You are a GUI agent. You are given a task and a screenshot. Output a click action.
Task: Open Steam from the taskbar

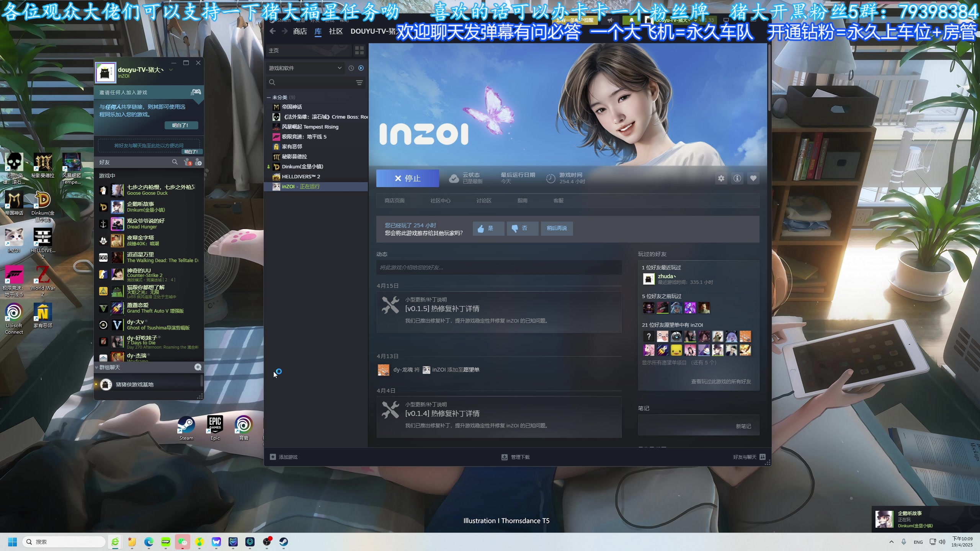tap(284, 542)
